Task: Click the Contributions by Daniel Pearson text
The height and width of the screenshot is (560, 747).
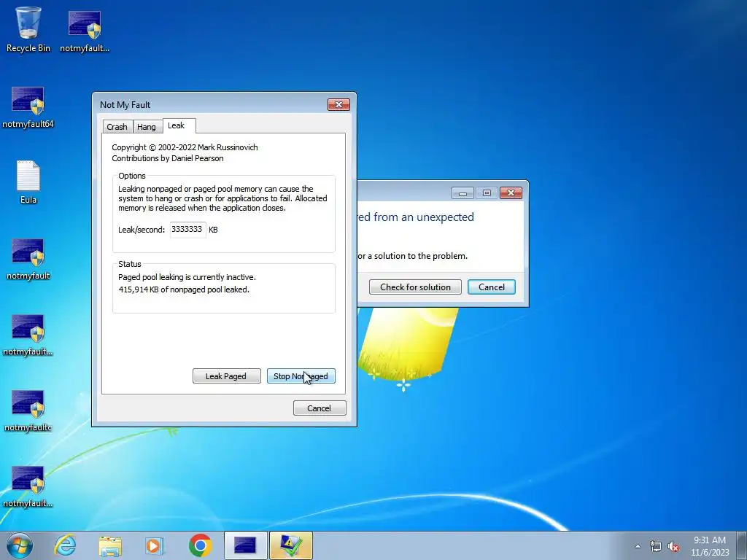Action: [168, 158]
